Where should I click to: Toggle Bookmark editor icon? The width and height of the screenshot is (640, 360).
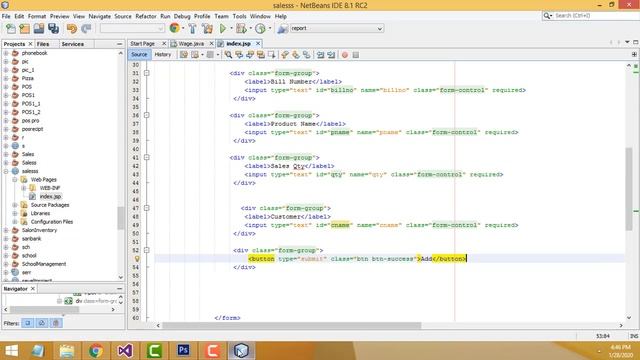point(306,55)
